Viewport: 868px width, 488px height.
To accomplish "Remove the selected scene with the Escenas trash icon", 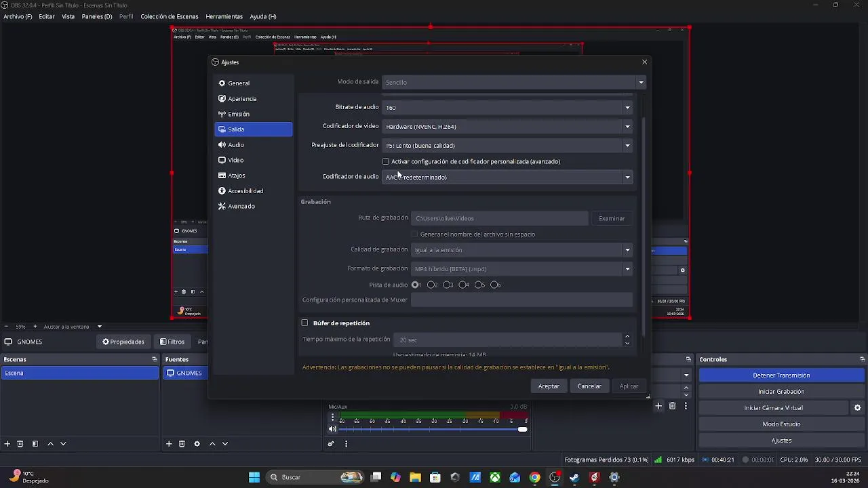I will pos(20,444).
